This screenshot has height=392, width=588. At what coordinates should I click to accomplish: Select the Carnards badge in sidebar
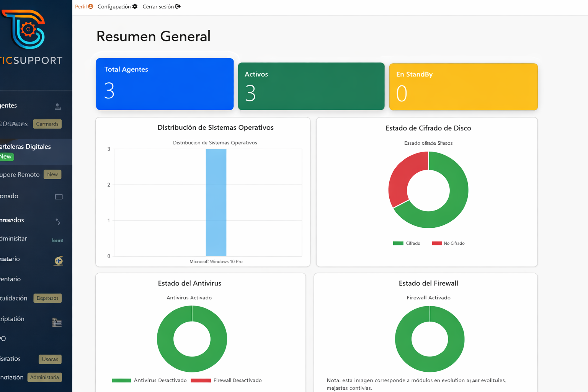[47, 124]
